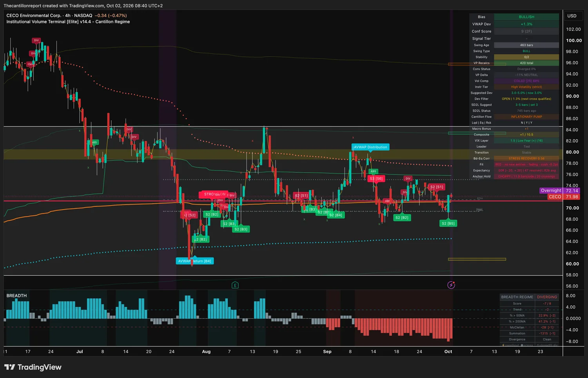Click the 80.00 price axis label

click(572, 152)
